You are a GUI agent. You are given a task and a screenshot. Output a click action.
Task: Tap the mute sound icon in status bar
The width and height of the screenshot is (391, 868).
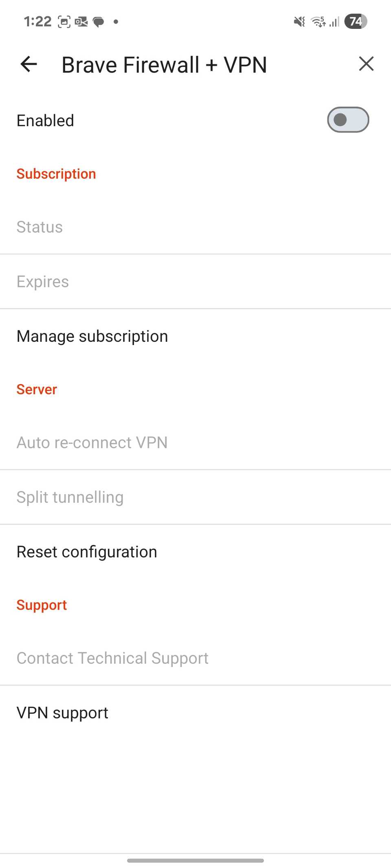tap(299, 22)
